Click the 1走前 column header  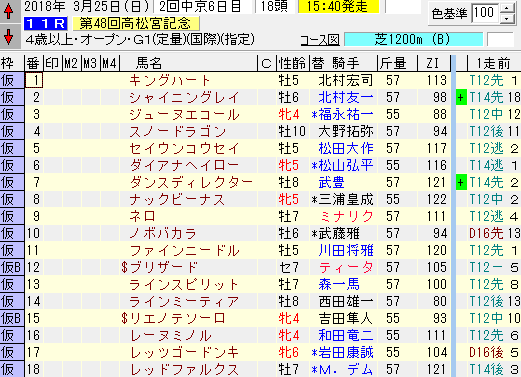494,63
